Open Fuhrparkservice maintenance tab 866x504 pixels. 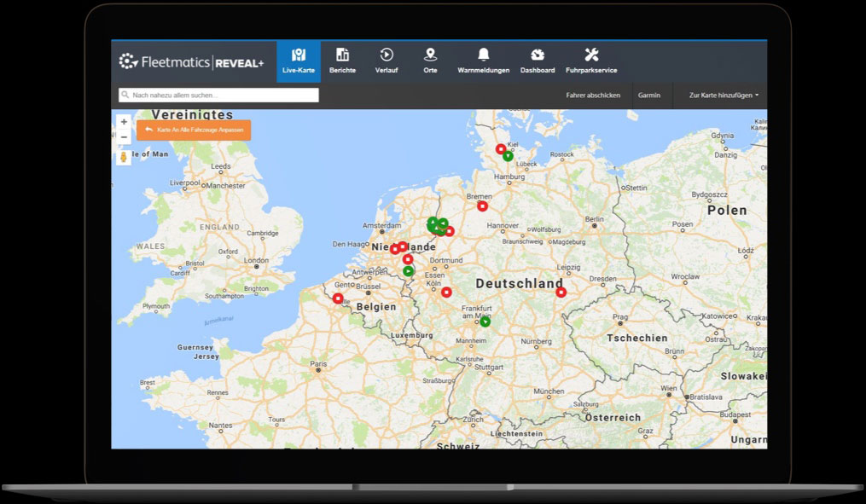591,61
